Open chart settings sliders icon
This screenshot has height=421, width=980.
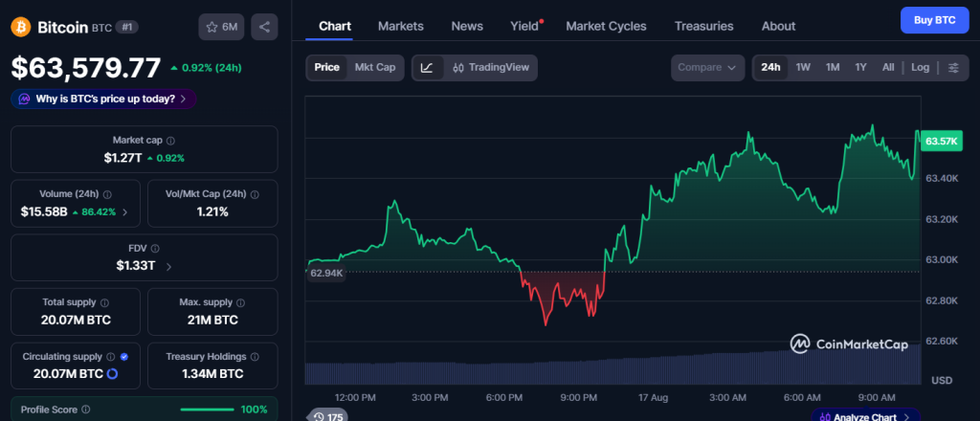(x=953, y=68)
